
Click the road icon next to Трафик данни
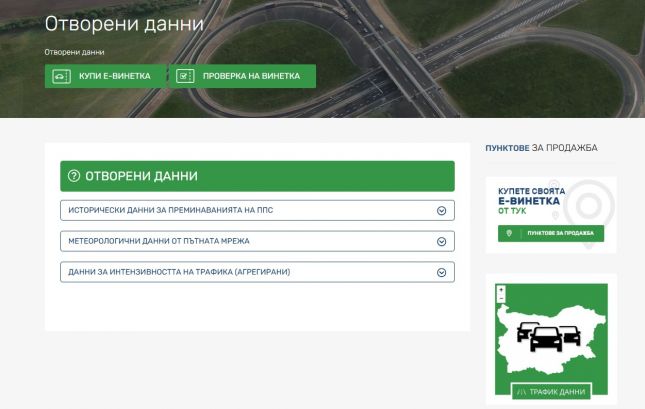[x=524, y=391]
